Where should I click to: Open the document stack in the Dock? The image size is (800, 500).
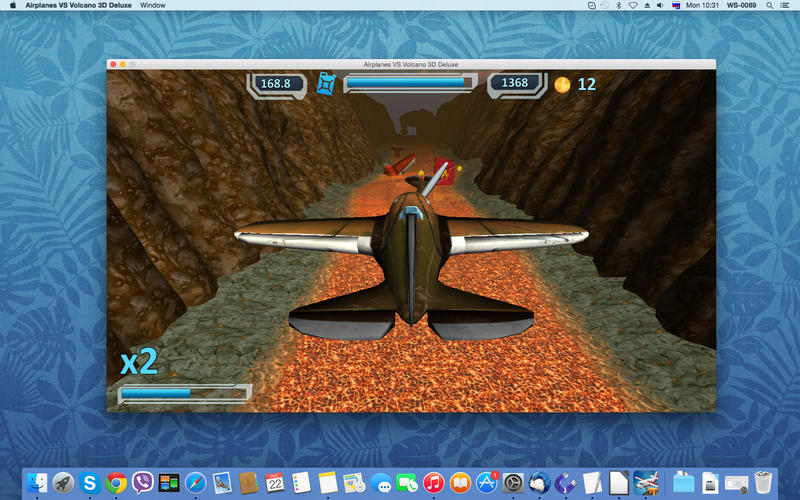point(710,483)
